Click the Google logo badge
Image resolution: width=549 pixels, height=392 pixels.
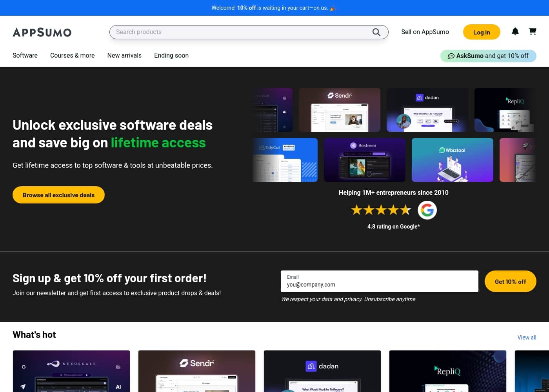tap(427, 210)
